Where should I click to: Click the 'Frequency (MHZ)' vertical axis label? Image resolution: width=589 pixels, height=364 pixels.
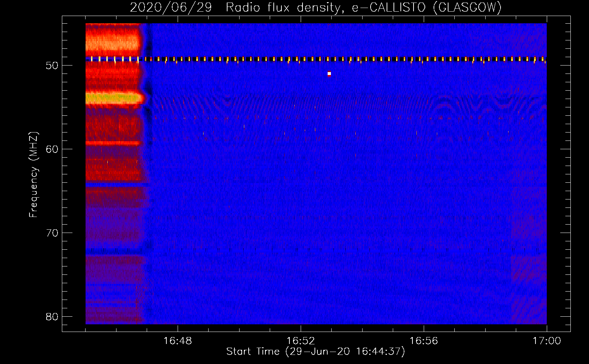[x=33, y=175]
